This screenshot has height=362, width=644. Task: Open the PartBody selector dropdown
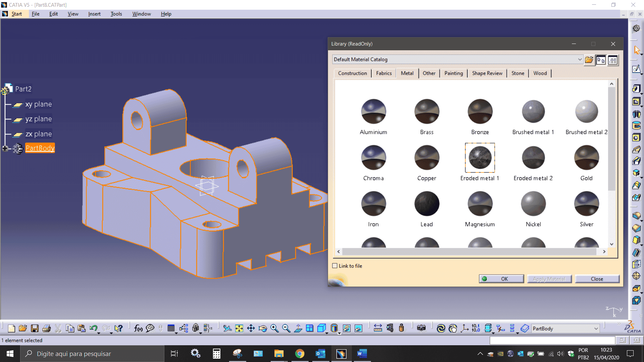coord(596,328)
